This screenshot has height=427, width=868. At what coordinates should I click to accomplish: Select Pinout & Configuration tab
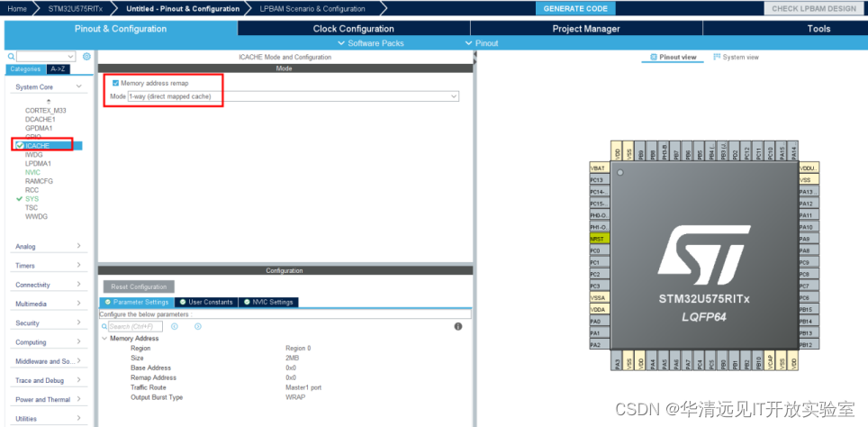[121, 29]
